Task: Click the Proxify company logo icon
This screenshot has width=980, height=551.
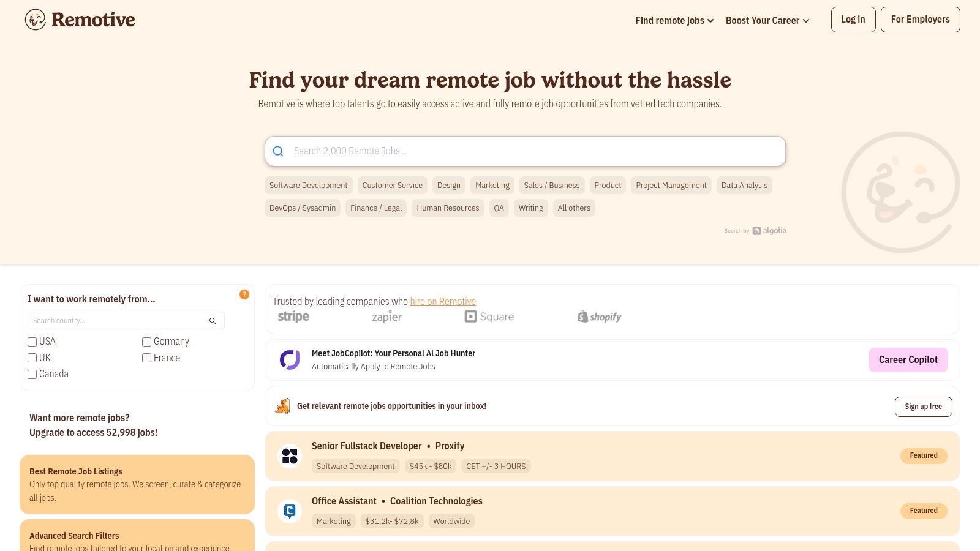Action: click(290, 456)
